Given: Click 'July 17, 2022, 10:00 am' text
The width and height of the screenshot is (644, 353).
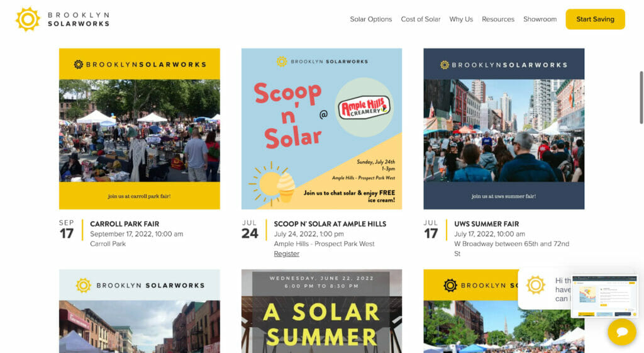Looking at the screenshot, I should click(489, 234).
